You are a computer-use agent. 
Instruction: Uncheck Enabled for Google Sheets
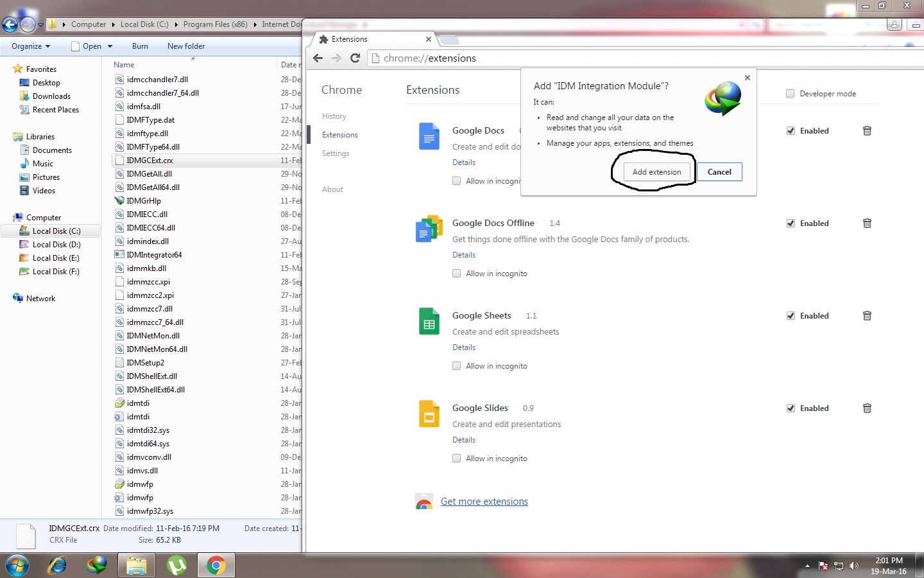coord(791,315)
